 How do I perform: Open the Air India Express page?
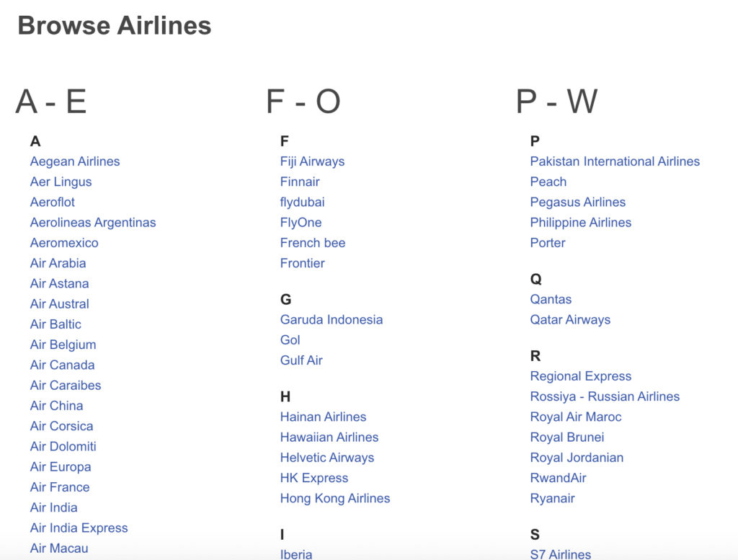[x=79, y=528]
